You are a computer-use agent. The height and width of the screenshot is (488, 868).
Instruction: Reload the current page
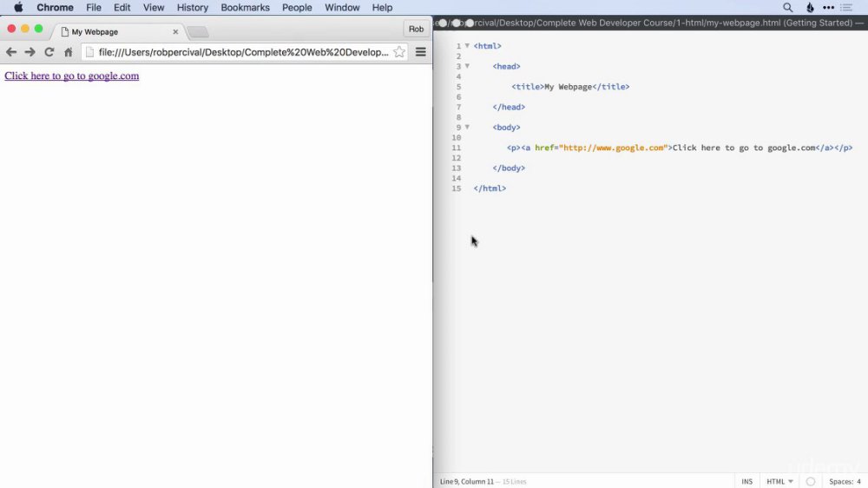49,52
